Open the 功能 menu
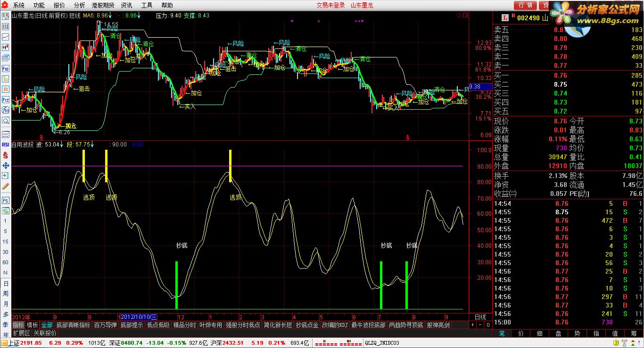 (x=39, y=5)
